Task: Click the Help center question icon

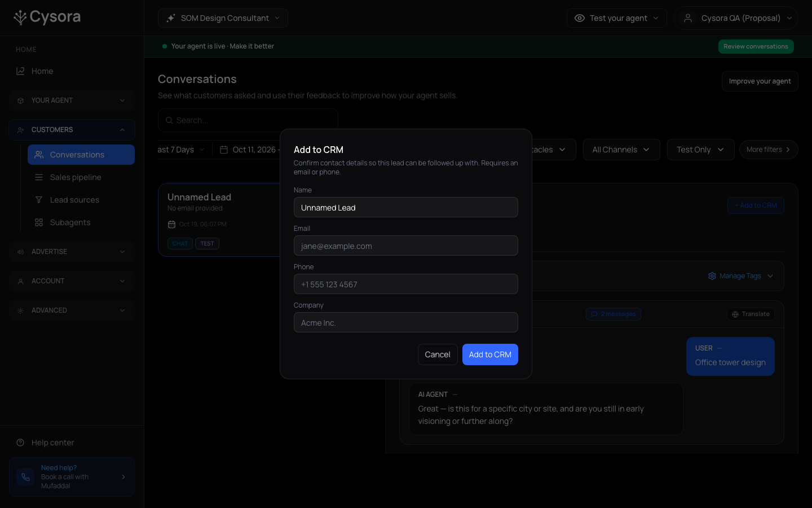Action: tap(20, 443)
